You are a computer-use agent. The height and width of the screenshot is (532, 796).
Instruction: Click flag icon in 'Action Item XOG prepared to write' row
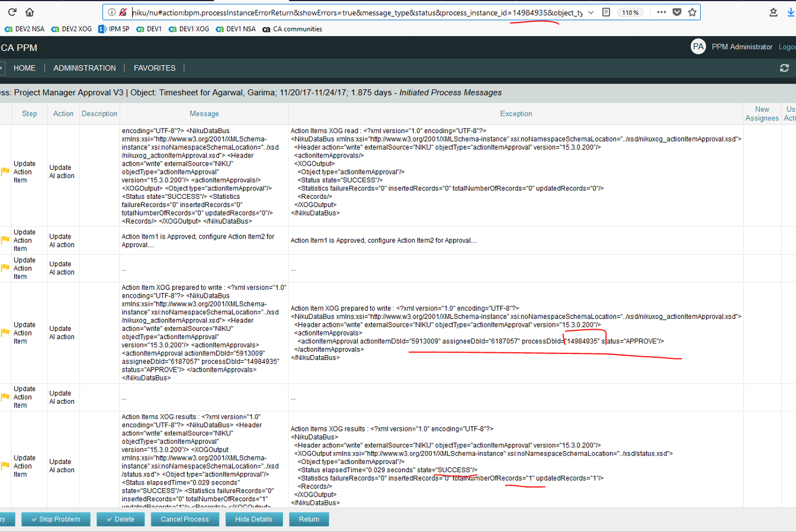[x=5, y=333]
